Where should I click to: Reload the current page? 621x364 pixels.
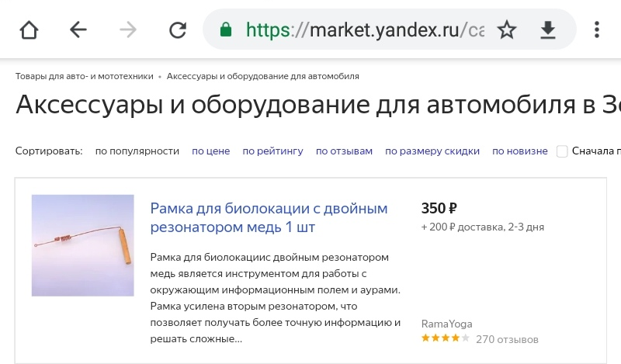pos(178,30)
